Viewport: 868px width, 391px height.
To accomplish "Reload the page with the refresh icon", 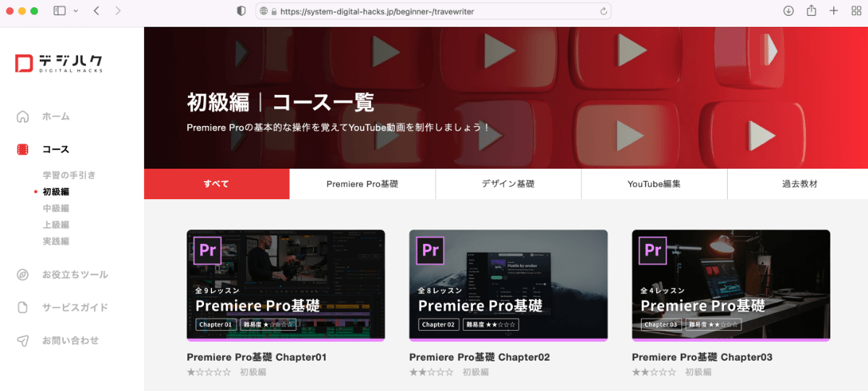I will pyautogui.click(x=603, y=12).
